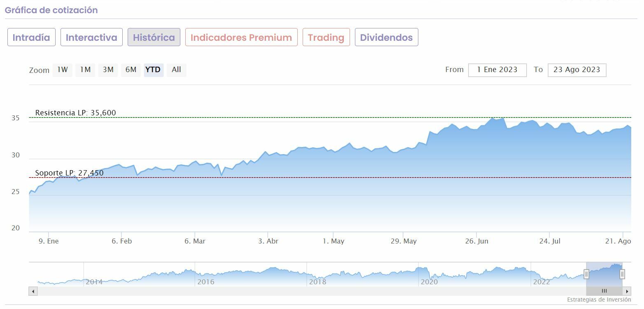The image size is (644, 309).
Task: Open the Intradía chart tab
Action: [x=31, y=37]
